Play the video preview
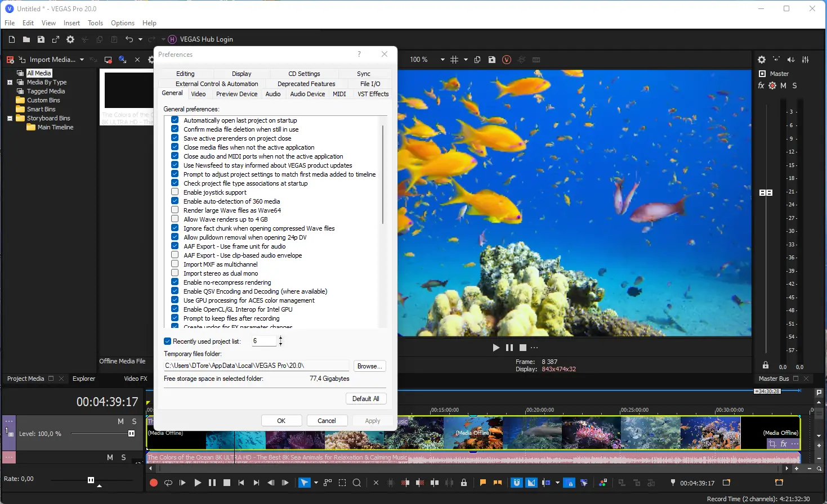827x504 pixels. tap(496, 348)
